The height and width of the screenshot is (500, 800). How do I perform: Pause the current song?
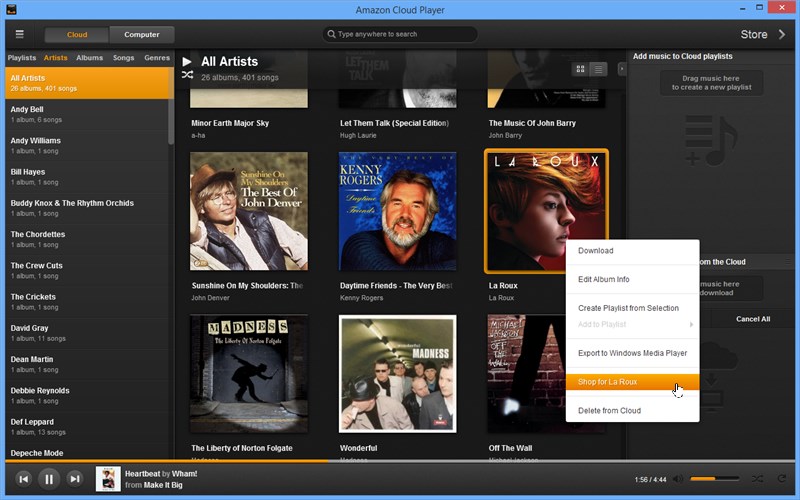tap(49, 479)
